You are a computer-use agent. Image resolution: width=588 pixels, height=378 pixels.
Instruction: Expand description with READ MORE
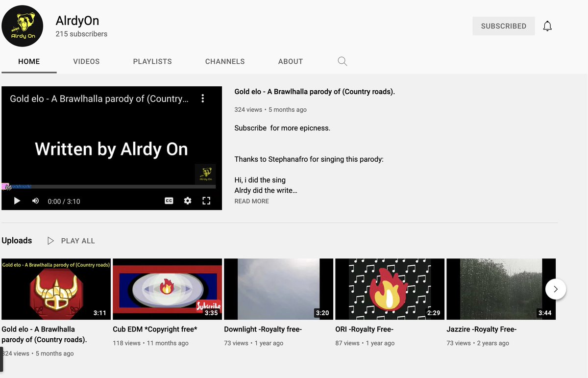(251, 201)
